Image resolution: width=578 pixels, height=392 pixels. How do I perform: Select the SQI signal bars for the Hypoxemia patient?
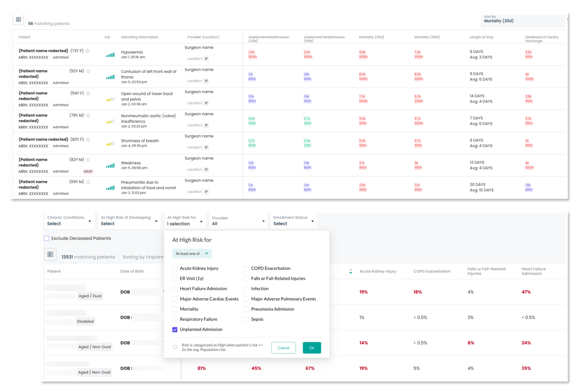(x=110, y=55)
